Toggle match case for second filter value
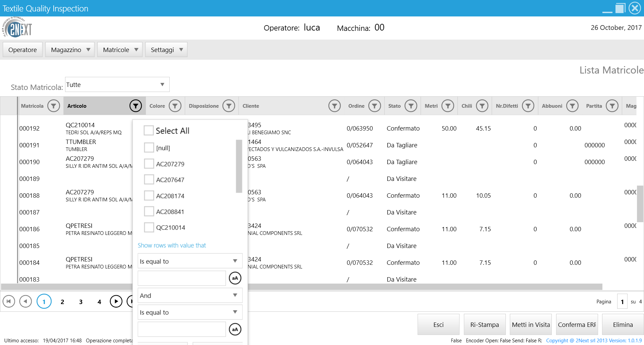The width and height of the screenshot is (644, 345). click(235, 329)
